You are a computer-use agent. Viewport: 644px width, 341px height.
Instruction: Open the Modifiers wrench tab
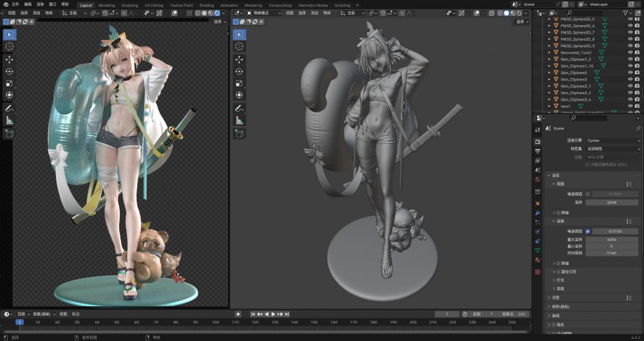click(x=538, y=213)
